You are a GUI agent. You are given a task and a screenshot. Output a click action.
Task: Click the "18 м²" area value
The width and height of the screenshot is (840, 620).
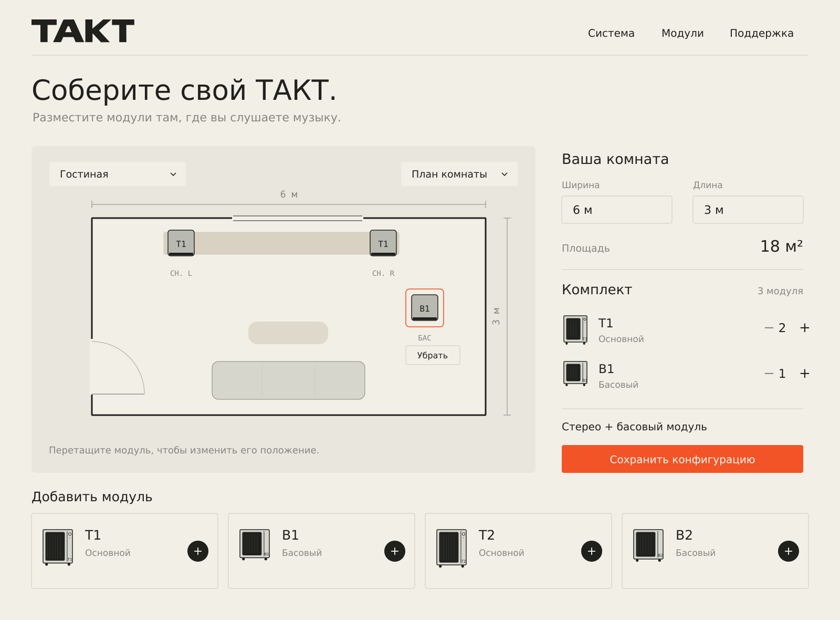pos(782,246)
